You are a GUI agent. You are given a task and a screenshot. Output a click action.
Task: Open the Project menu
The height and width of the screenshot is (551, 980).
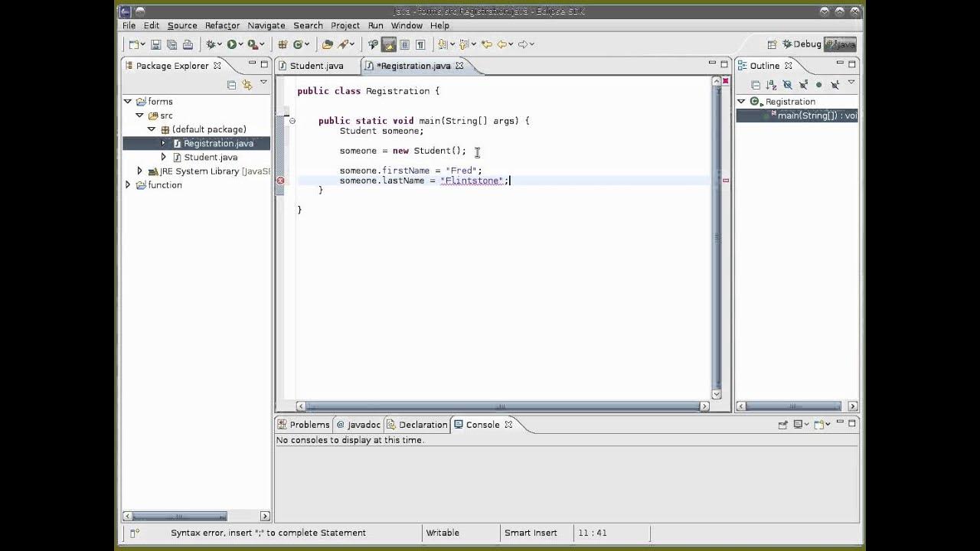pos(345,25)
